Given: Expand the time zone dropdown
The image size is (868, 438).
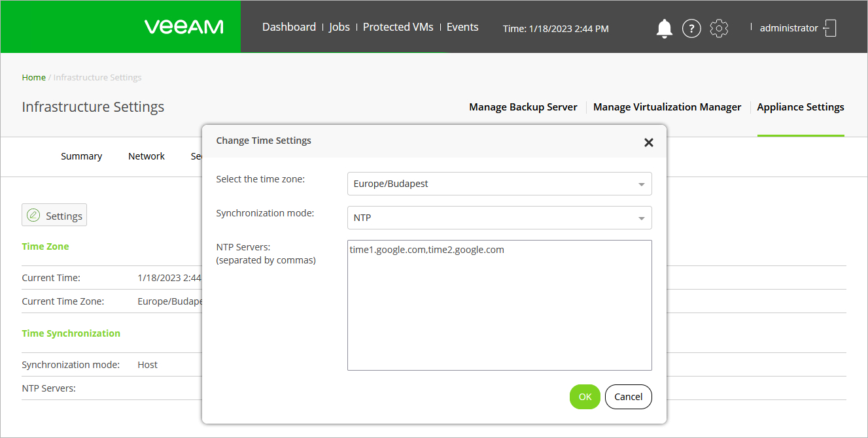Looking at the screenshot, I should click(x=641, y=184).
